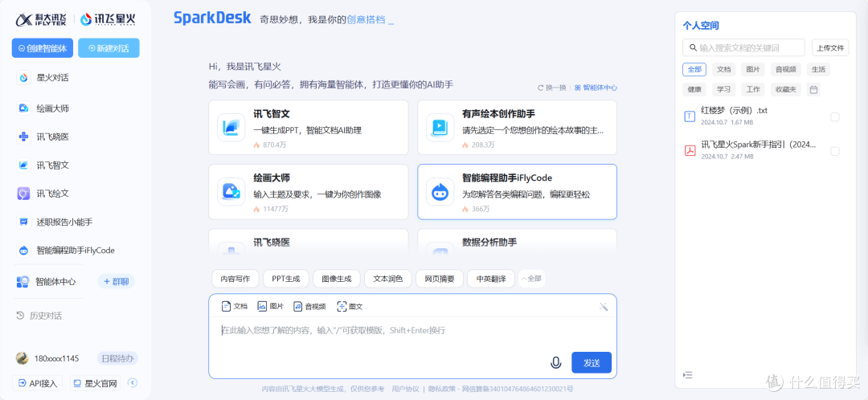The height and width of the screenshot is (400, 868).
Task: Open the 有声绘本创作助手 card
Action: (517, 127)
